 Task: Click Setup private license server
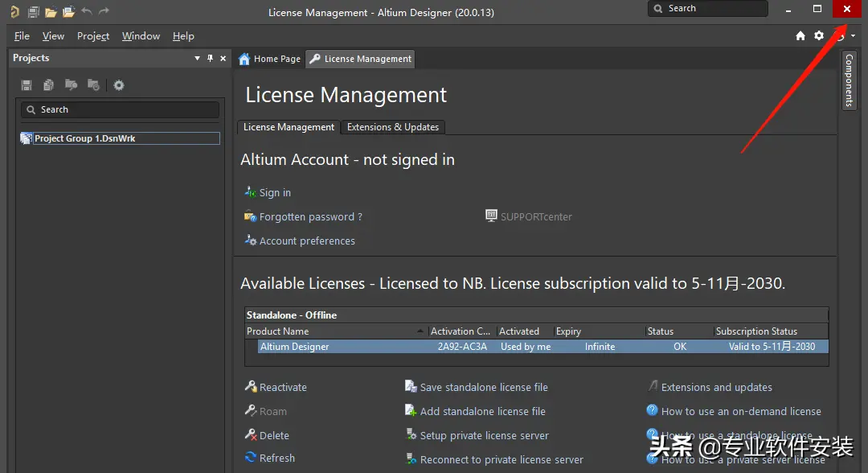tap(484, 435)
